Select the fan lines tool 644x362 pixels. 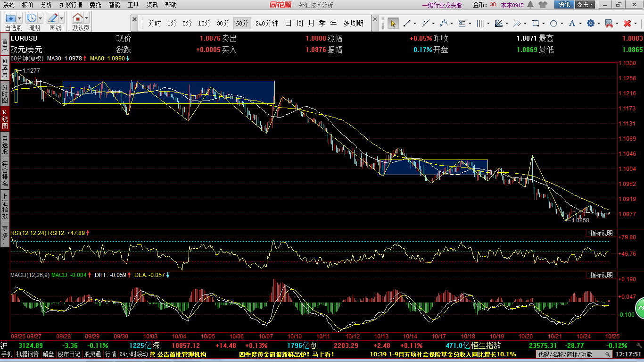tap(499, 23)
